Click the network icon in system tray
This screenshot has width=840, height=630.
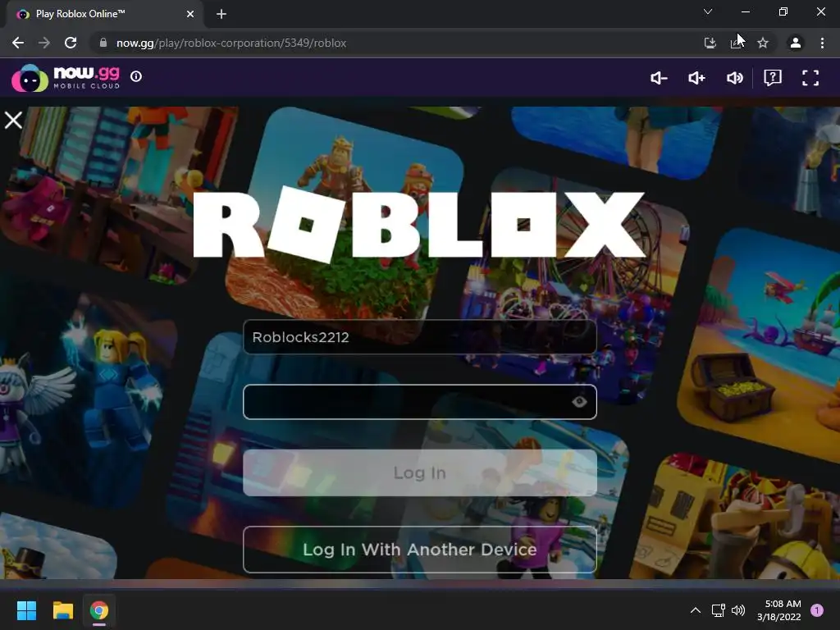718,610
